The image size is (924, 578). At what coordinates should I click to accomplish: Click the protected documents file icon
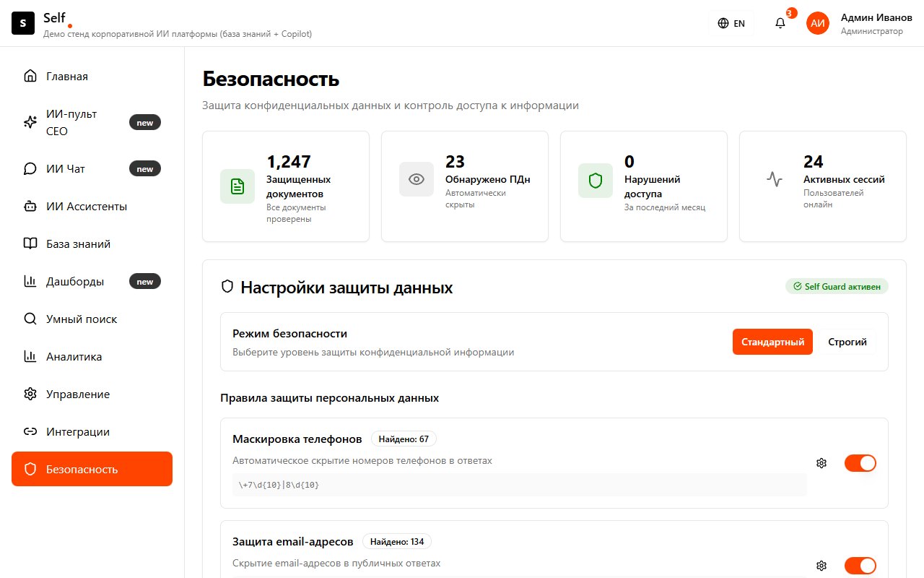[237, 186]
